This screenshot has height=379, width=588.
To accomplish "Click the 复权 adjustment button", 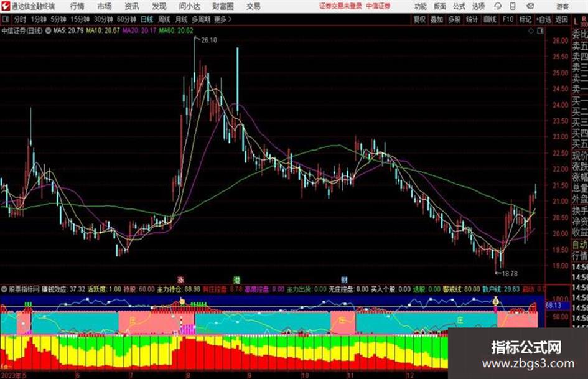I will pyautogui.click(x=419, y=19).
